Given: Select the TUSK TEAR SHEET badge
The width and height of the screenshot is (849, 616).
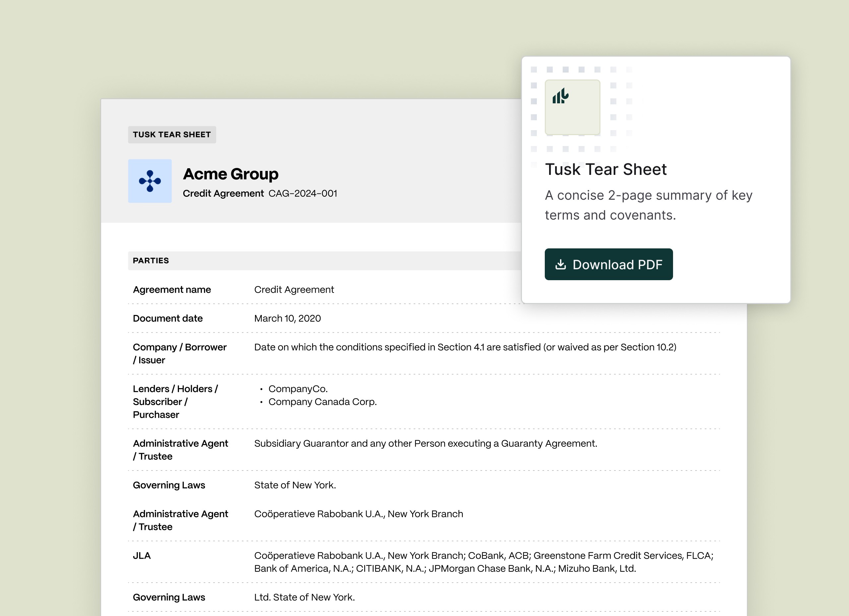Looking at the screenshot, I should click(x=172, y=135).
